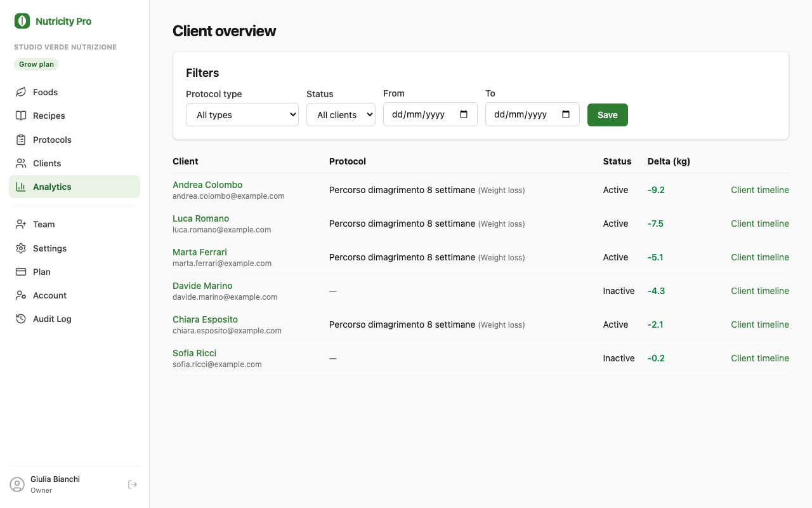Click andrea.colombo@example.com email text
Image resolution: width=812 pixels, height=508 pixels.
(228, 196)
